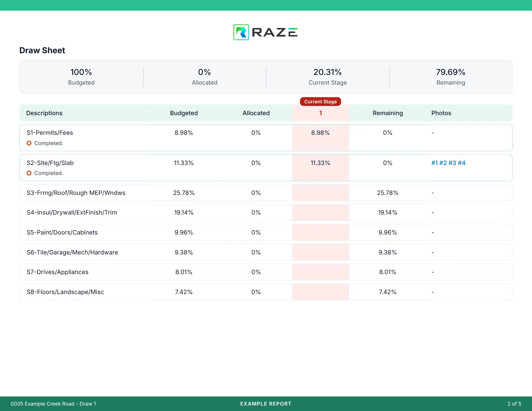This screenshot has width=532, height=411.
Task: Click the red Current Stage badge
Action: pyautogui.click(x=320, y=102)
